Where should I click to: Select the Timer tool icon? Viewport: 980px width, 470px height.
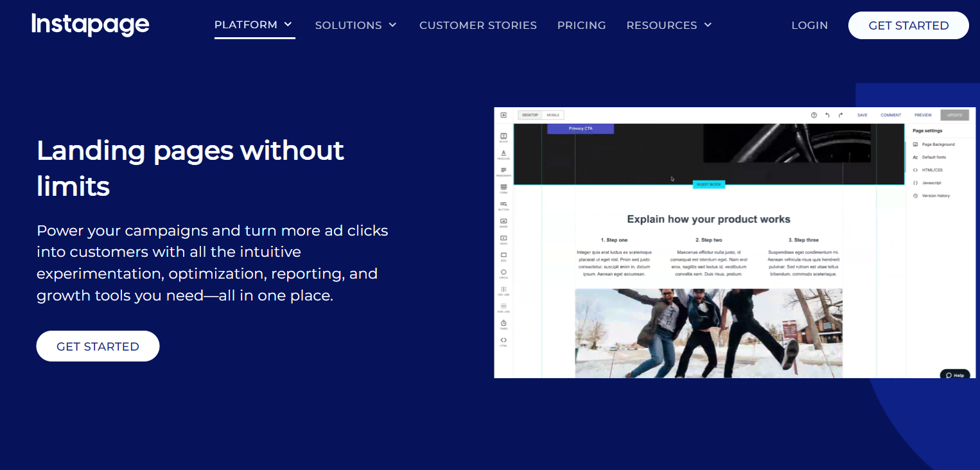click(x=503, y=324)
